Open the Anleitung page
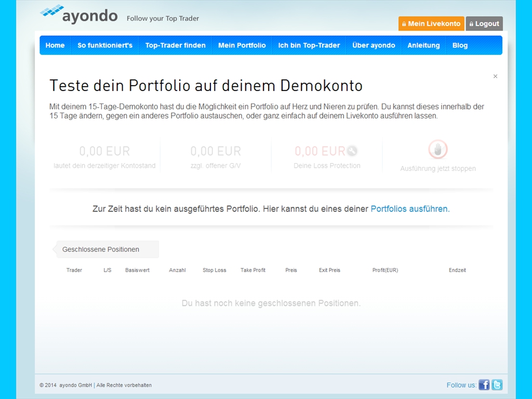532x399 pixels. pyautogui.click(x=423, y=45)
